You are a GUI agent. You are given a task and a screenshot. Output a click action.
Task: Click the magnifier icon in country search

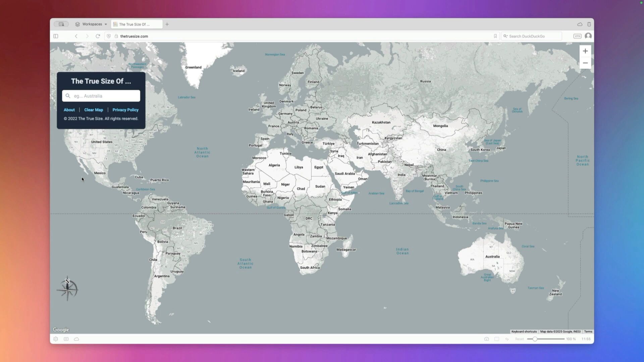(x=68, y=96)
